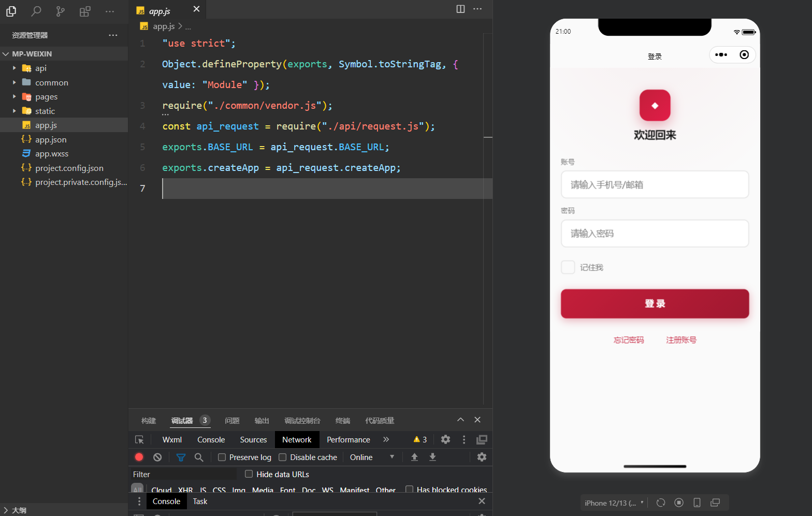The height and width of the screenshot is (516, 812).
Task: Check the Disable cache option
Action: 283,457
